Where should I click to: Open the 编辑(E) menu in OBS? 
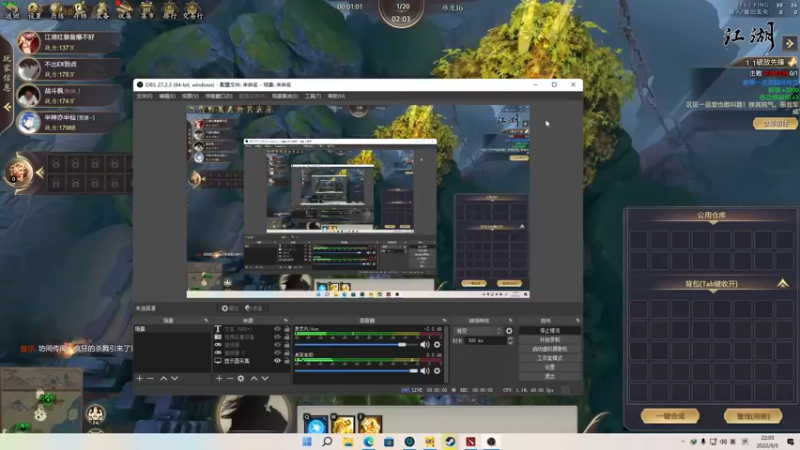tap(167, 96)
